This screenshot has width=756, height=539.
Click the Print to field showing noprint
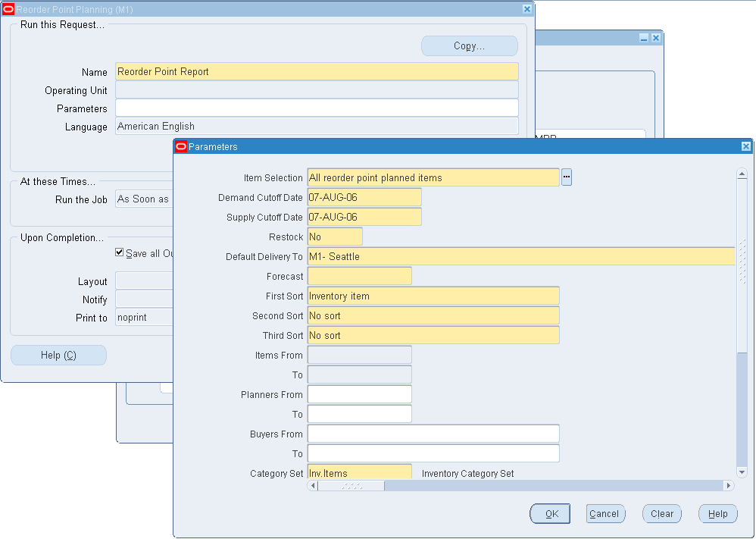144,318
